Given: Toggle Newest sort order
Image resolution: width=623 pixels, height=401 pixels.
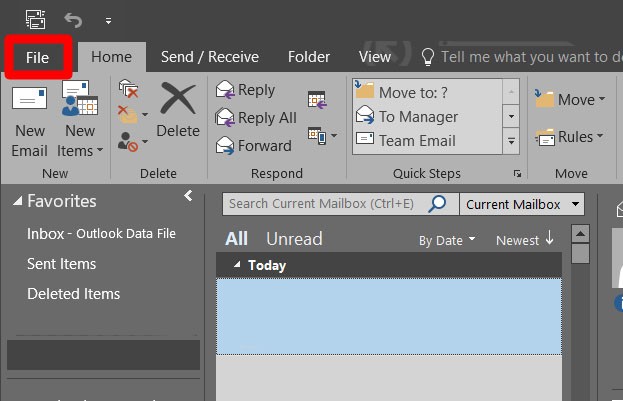Looking at the screenshot, I should (525, 240).
